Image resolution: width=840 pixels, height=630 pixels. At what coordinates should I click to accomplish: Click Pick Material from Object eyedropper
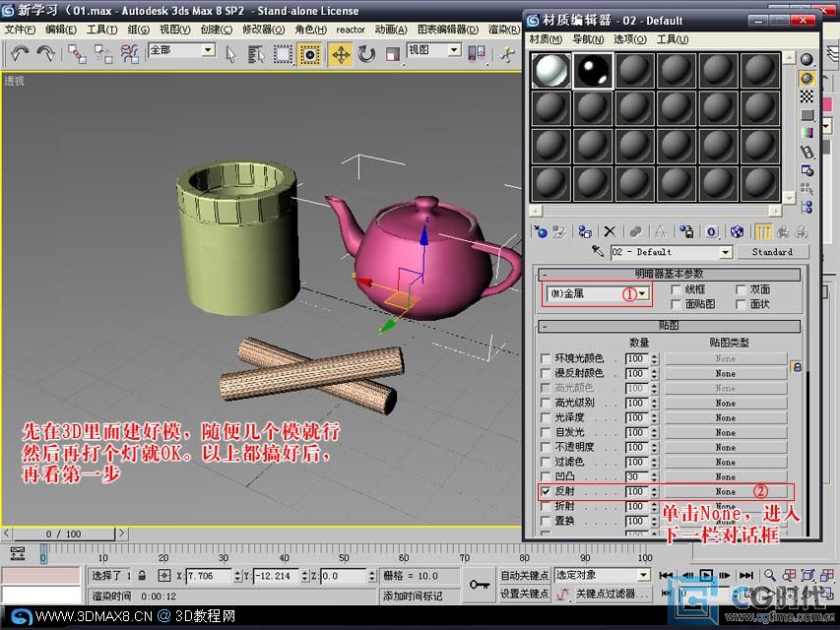598,251
